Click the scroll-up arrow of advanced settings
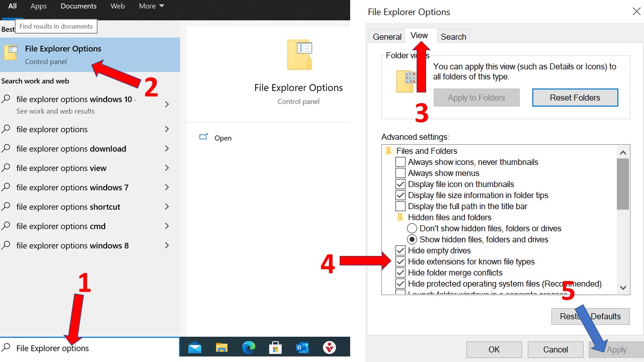644x362 pixels. coord(623,152)
